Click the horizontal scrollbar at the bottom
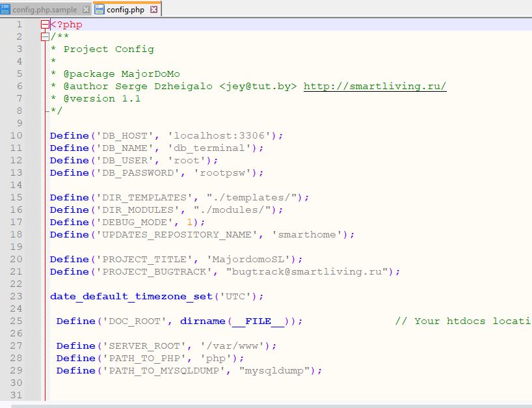 tap(260, 405)
